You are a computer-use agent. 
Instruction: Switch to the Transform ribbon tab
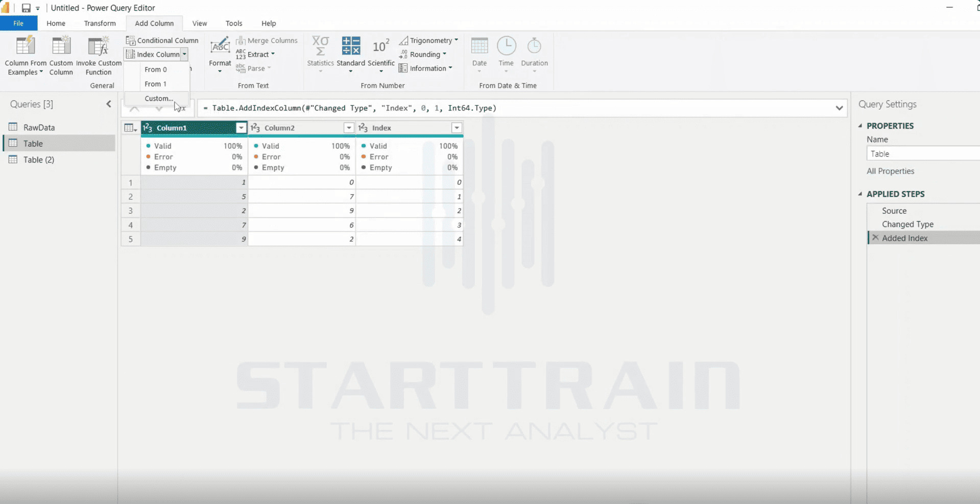click(100, 24)
